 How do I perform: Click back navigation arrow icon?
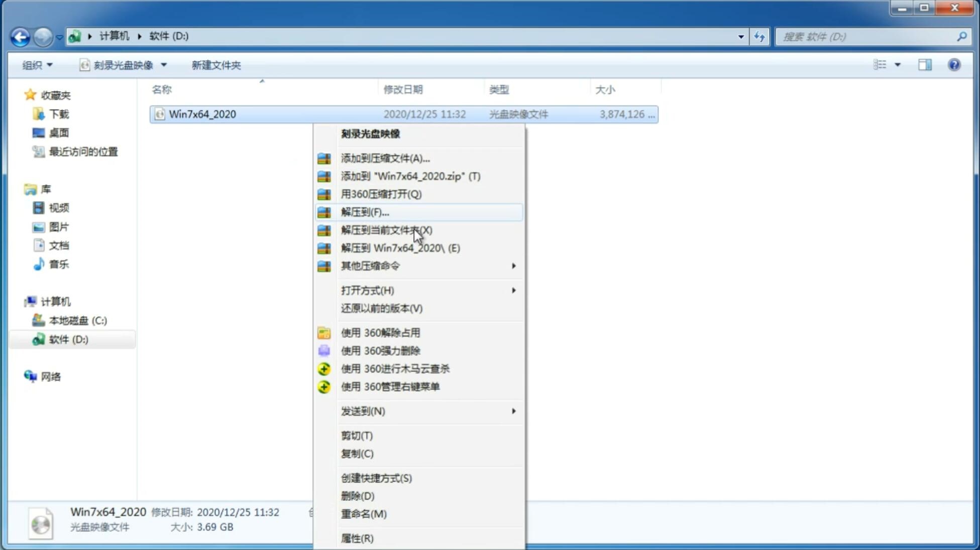pyautogui.click(x=20, y=36)
